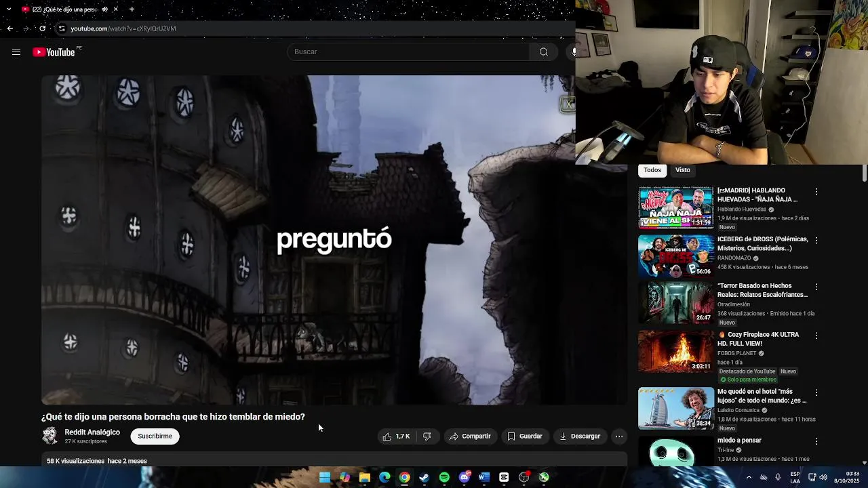Image resolution: width=868 pixels, height=488 pixels.
Task: Open Terror Basado en Hechos Reales thumbnail
Action: (675, 302)
